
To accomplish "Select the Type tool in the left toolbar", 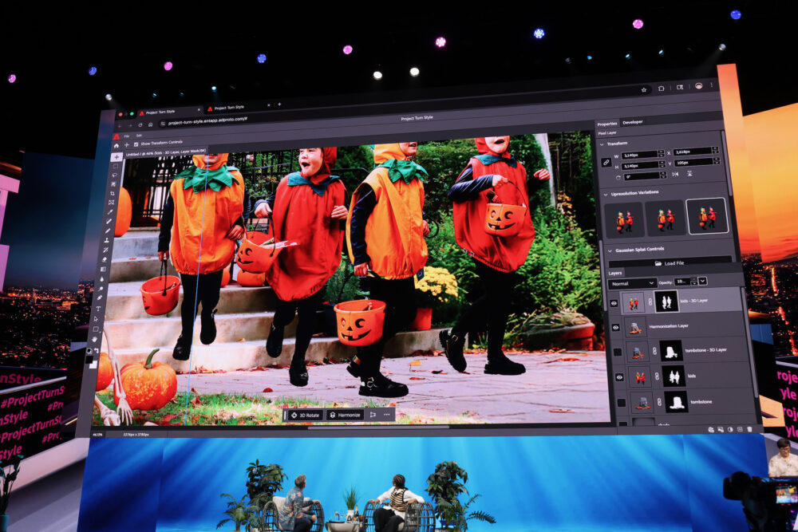I will click(98, 309).
